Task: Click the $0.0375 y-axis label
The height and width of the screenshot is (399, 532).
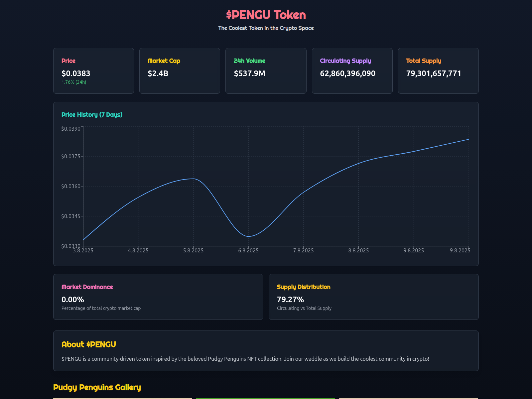Action: point(71,156)
